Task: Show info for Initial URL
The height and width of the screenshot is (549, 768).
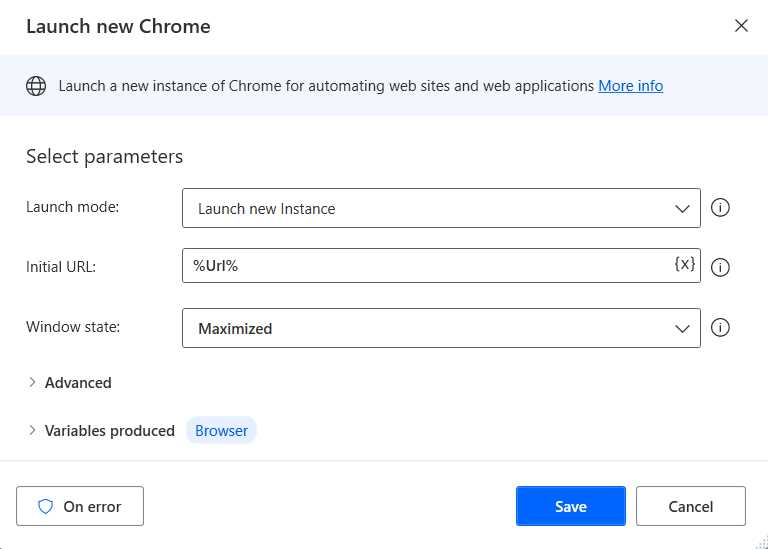Action: pyautogui.click(x=720, y=267)
